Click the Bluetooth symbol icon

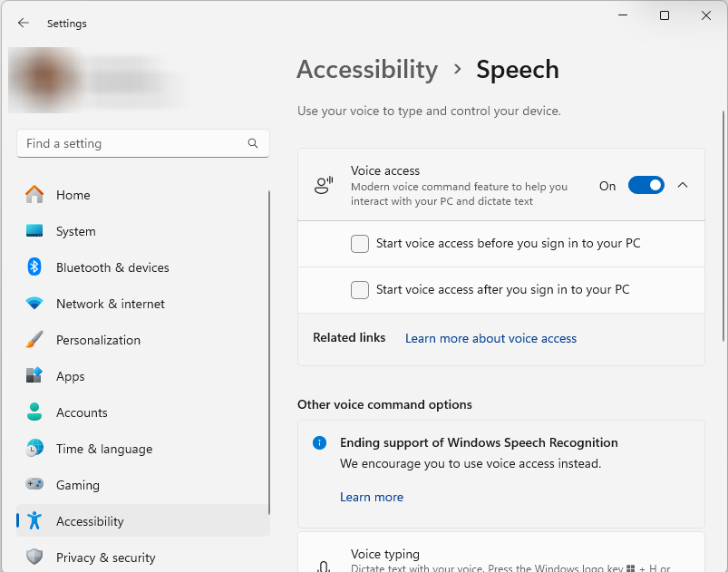pyautogui.click(x=34, y=267)
